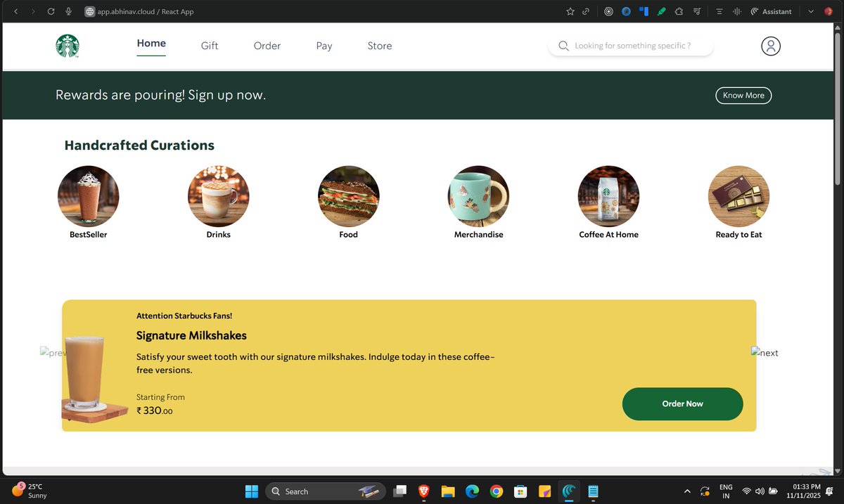
Task: Click the green highlighter extension icon
Action: [661, 11]
